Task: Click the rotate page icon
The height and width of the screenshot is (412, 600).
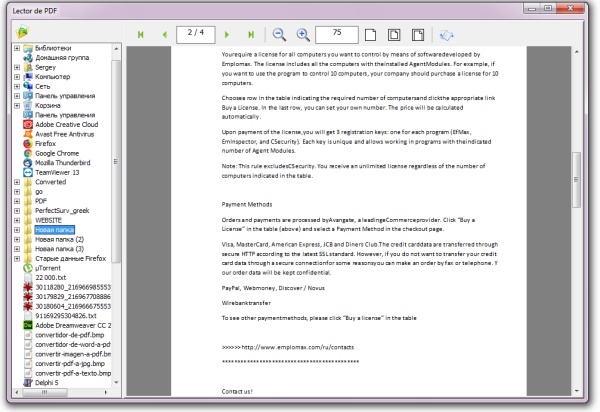Action: pyautogui.click(x=446, y=36)
